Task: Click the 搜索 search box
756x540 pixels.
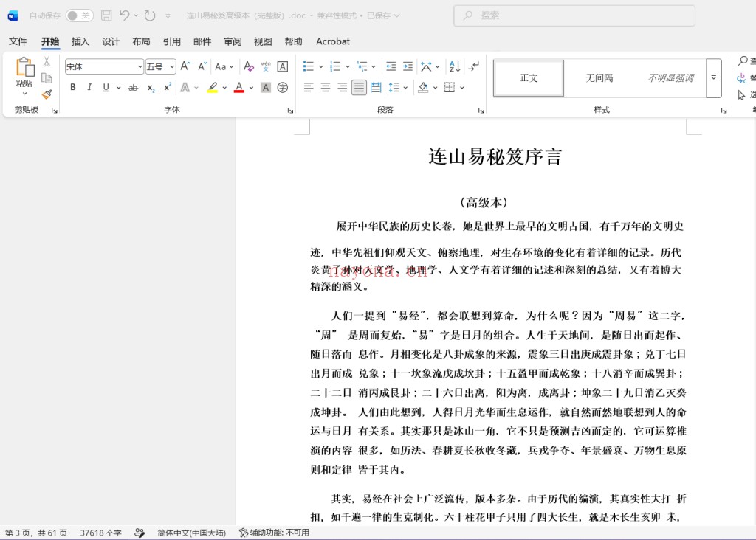Action: [574, 16]
